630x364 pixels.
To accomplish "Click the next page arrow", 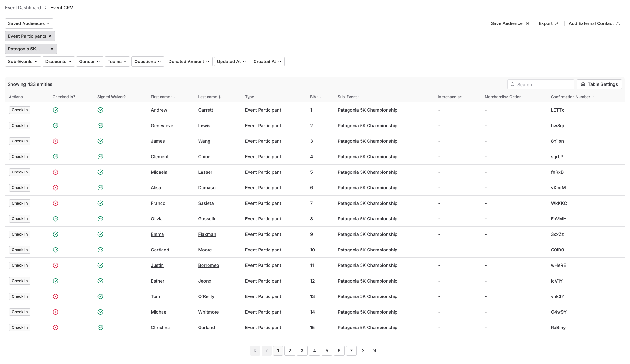I will tap(363, 351).
